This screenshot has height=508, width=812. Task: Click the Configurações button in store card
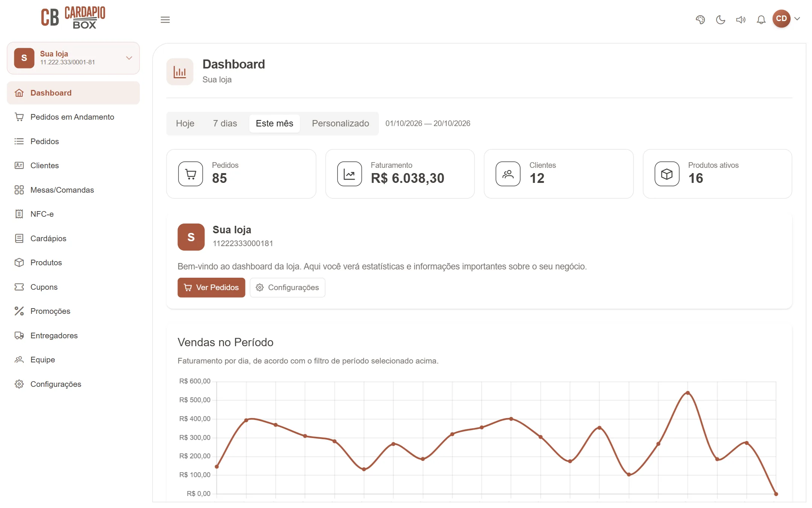click(x=288, y=287)
